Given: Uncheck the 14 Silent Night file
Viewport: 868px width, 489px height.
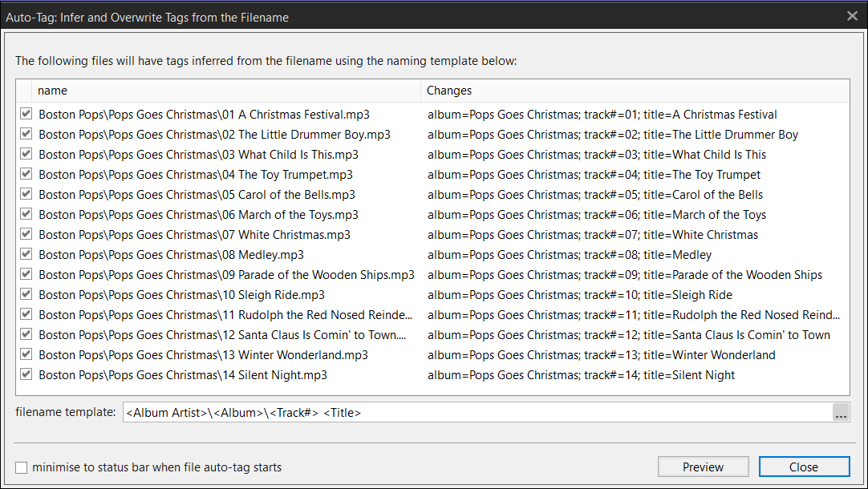Looking at the screenshot, I should coord(26,374).
